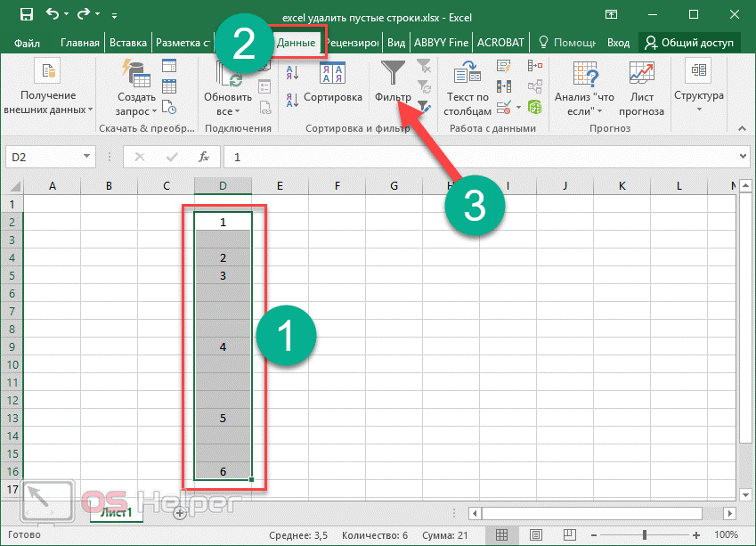Image resolution: width=756 pixels, height=546 pixels.
Task: Open the Получение внешних данных menu
Action: pos(48,86)
